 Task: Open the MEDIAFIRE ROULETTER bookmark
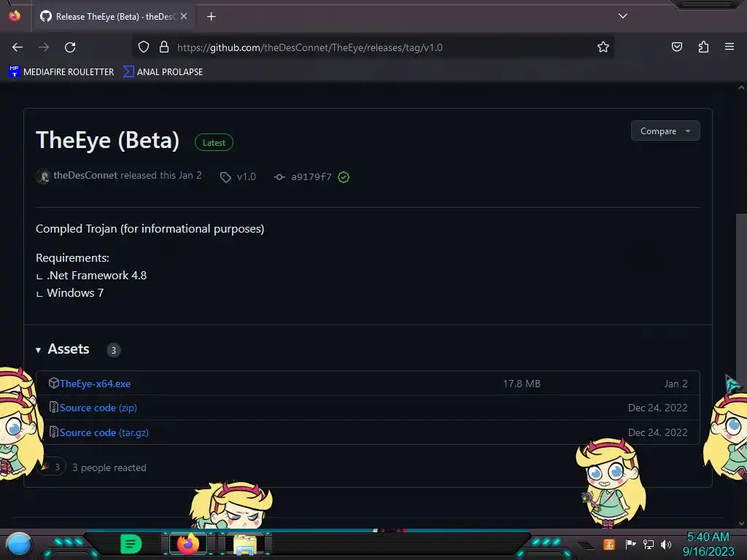(61, 72)
